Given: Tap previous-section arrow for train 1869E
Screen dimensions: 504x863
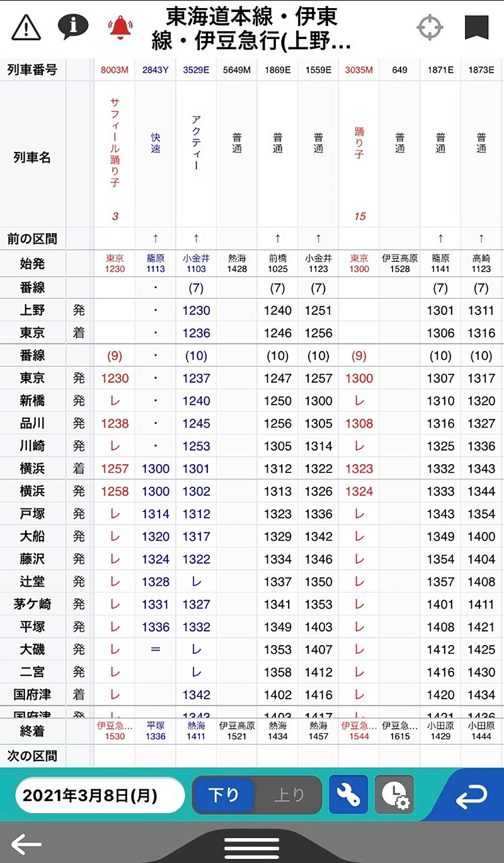Looking at the screenshot, I should click(278, 239).
